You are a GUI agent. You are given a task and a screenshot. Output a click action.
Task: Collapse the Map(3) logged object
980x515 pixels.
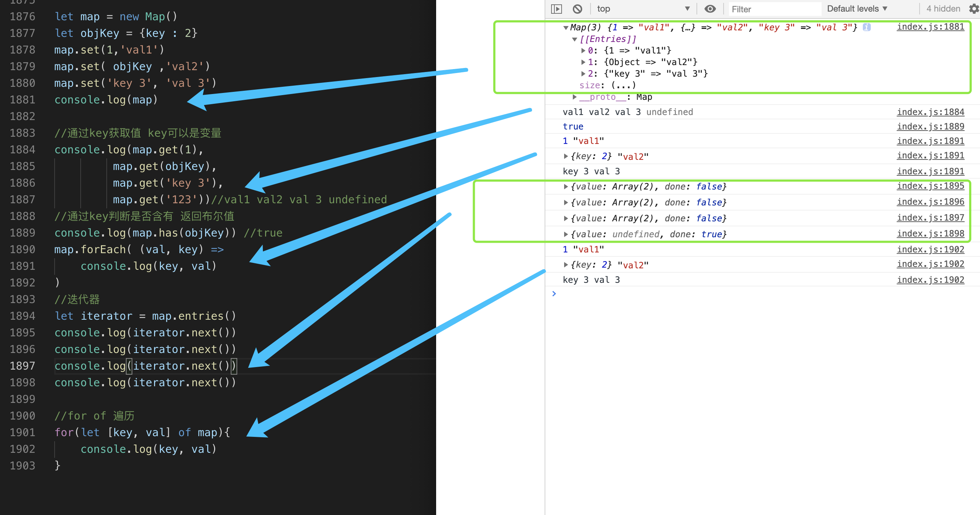[566, 27]
